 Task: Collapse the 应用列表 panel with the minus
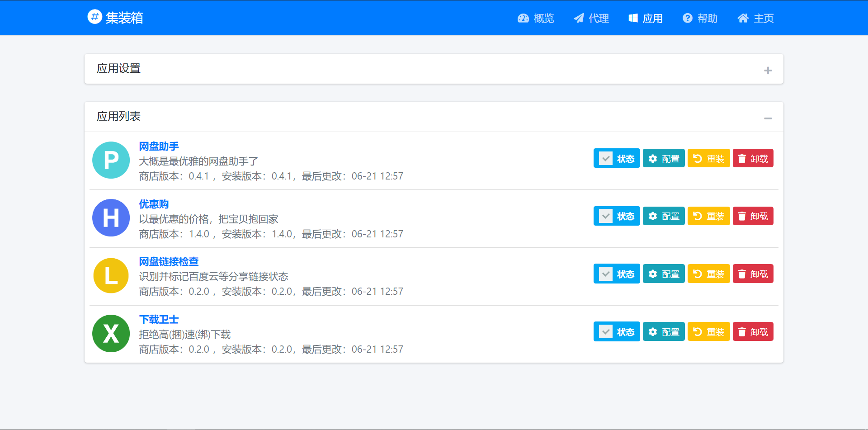[x=768, y=118]
